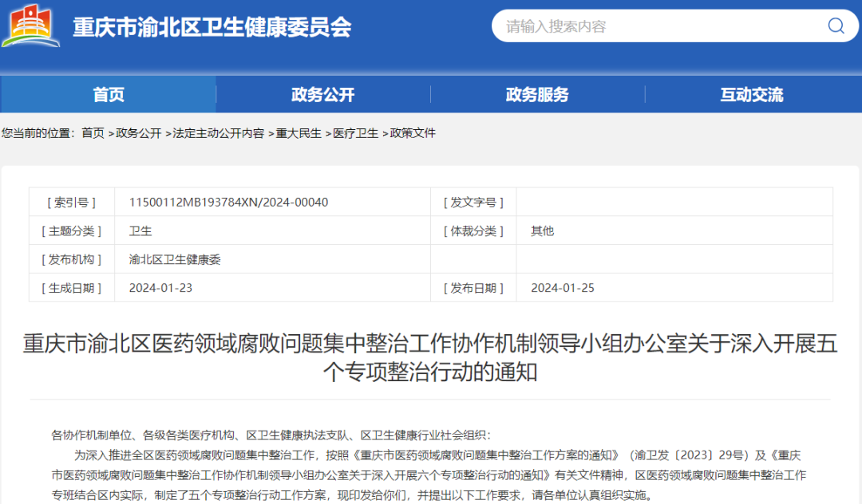Click the site title 重庆市渝北区卫生健康委员会
The width and height of the screenshot is (862, 504).
pyautogui.click(x=212, y=27)
